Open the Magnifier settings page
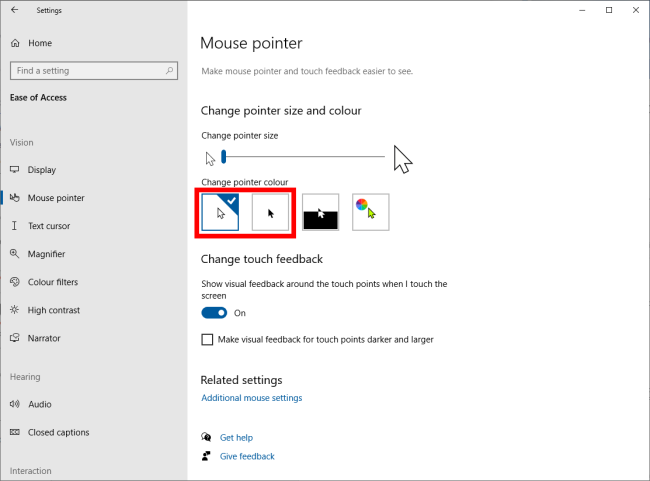Screen dimensions: 650x481 [46, 254]
